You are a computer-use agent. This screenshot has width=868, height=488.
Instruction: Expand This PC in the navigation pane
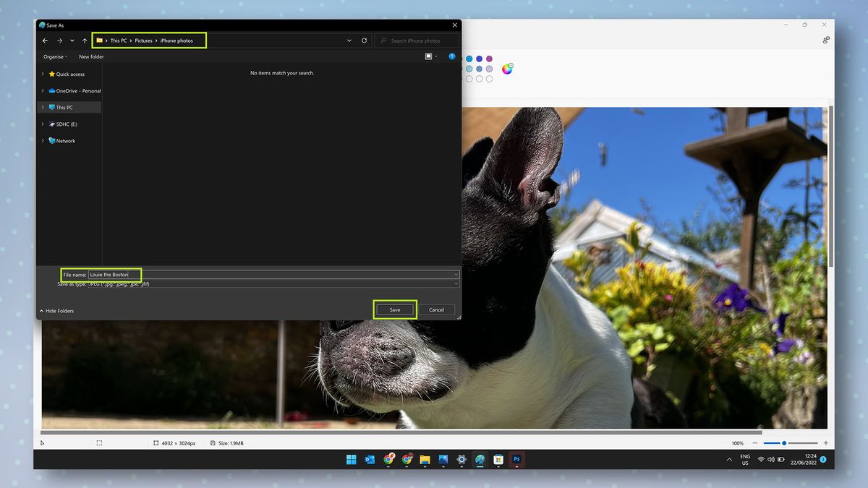click(43, 107)
